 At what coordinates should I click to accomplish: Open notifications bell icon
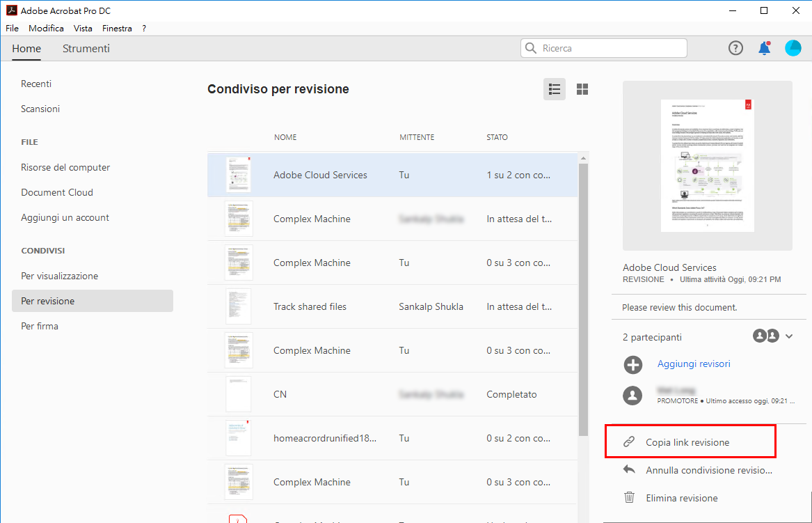(x=765, y=48)
